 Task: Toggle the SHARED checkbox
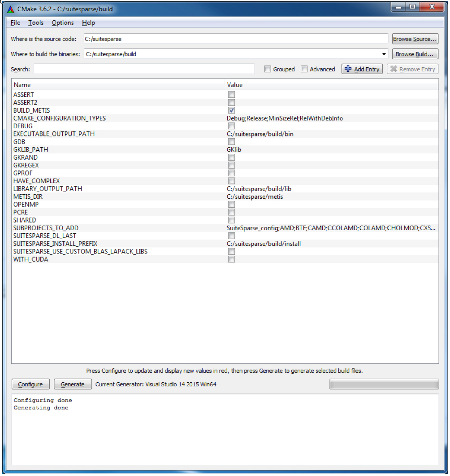click(232, 220)
